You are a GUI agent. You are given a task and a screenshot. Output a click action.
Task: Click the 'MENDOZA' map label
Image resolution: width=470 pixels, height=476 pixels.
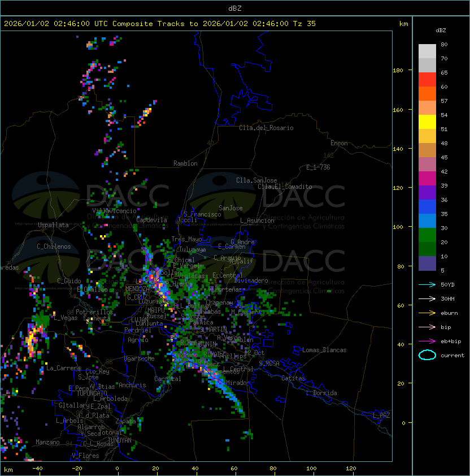(x=137, y=289)
